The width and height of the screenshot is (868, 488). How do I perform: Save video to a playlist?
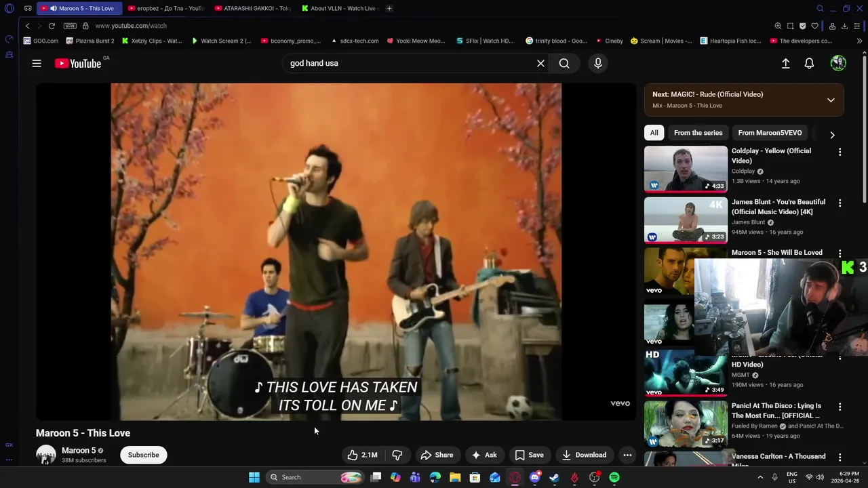529,455
